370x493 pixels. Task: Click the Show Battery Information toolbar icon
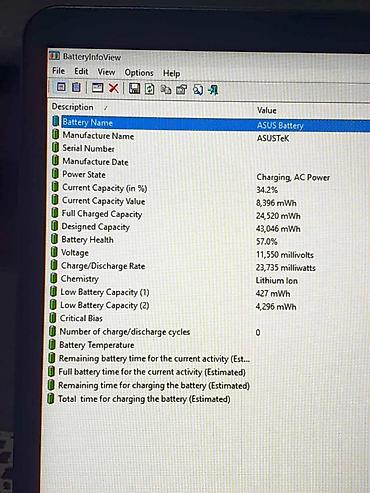61,87
